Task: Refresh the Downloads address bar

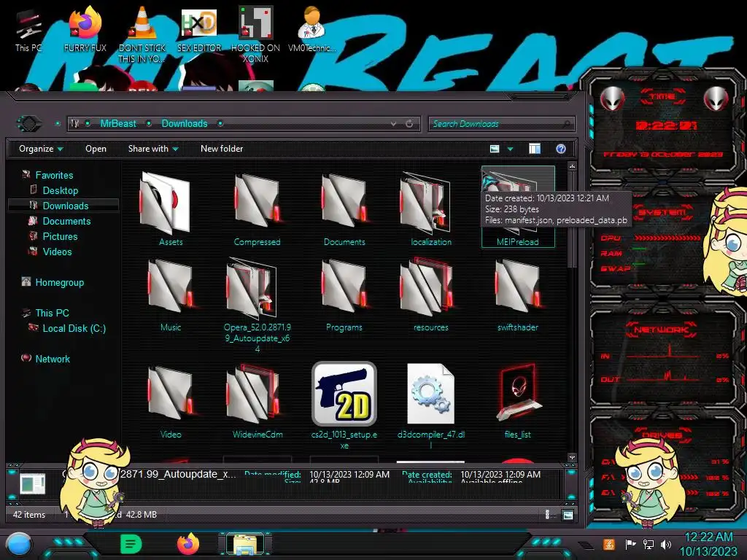Action: click(x=409, y=124)
